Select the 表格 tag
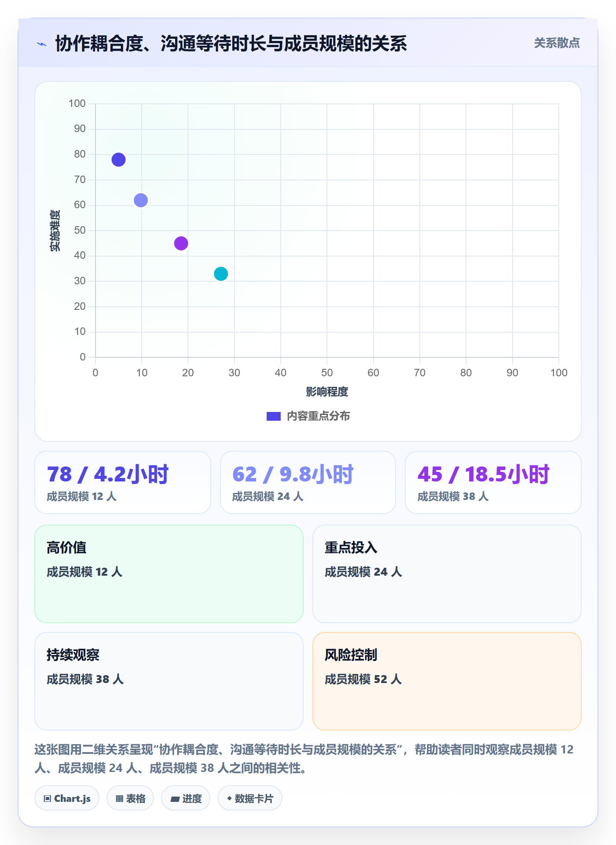 (130, 798)
